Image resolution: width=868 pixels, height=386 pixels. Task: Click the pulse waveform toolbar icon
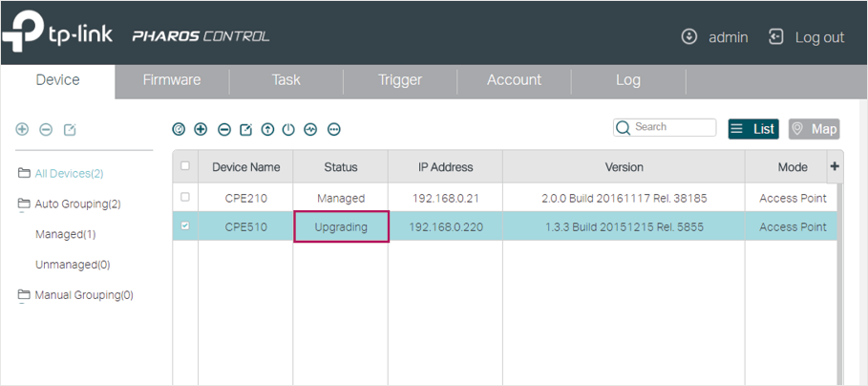coord(310,130)
